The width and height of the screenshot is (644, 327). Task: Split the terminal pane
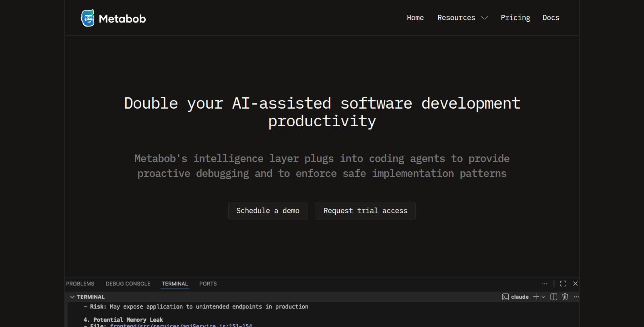(x=554, y=297)
